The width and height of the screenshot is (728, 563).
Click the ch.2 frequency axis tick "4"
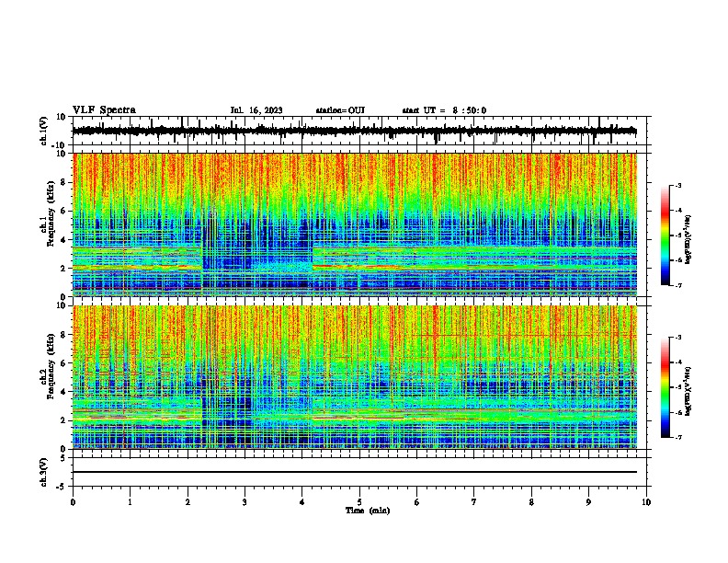64,392
